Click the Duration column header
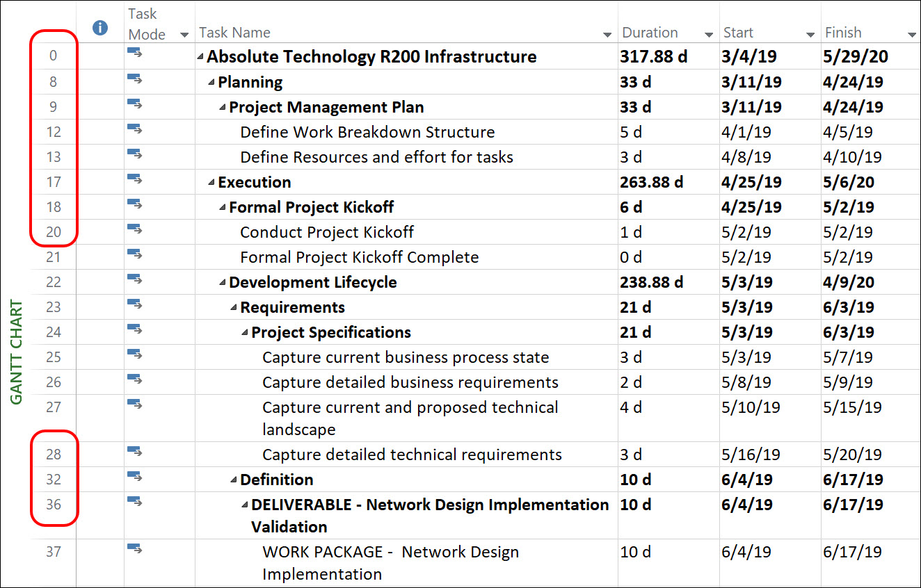 coord(650,33)
